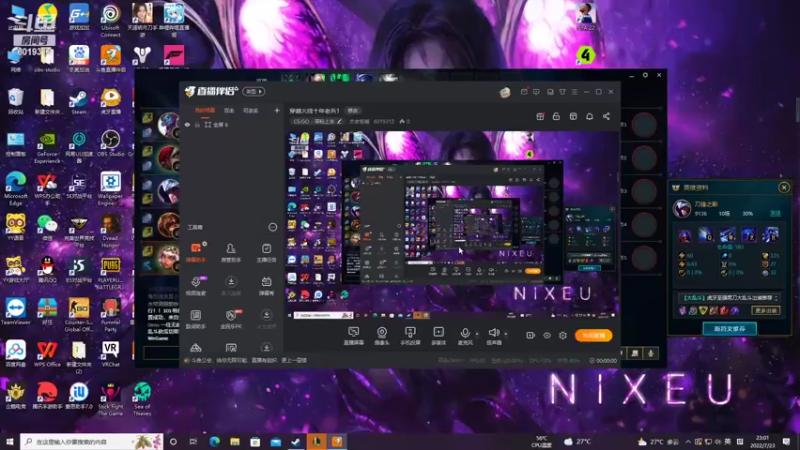The height and width of the screenshot is (450, 800).
Task: Toggle visibility eye of full-screen source
Action: 187,124
